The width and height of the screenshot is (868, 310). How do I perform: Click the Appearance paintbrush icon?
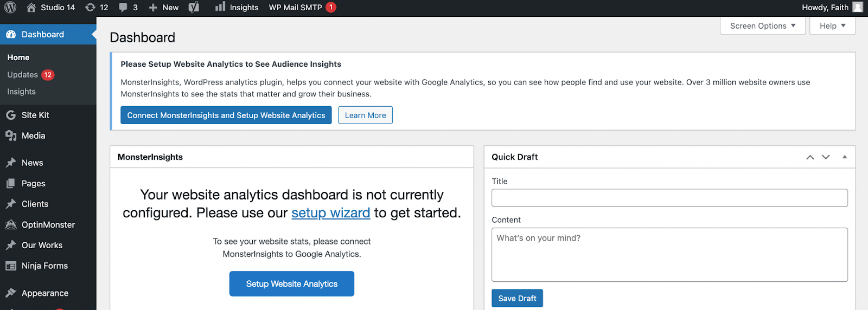pos(10,293)
